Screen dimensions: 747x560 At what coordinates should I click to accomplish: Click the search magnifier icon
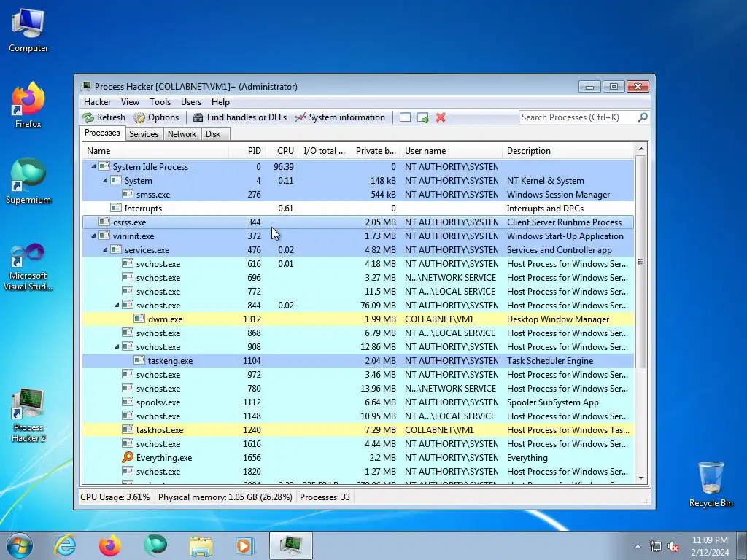pyautogui.click(x=643, y=117)
